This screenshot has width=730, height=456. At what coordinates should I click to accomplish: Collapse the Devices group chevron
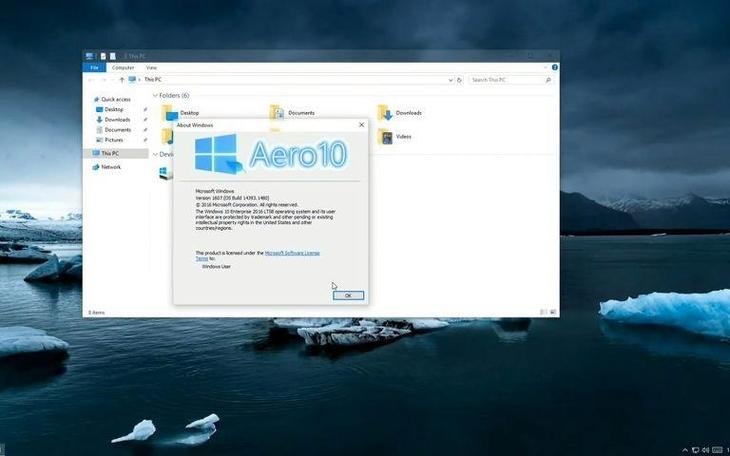(x=155, y=154)
